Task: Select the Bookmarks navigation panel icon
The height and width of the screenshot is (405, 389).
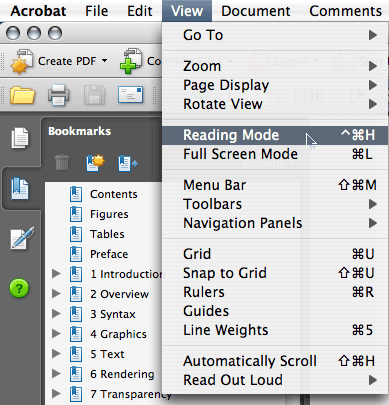Action: 20,189
